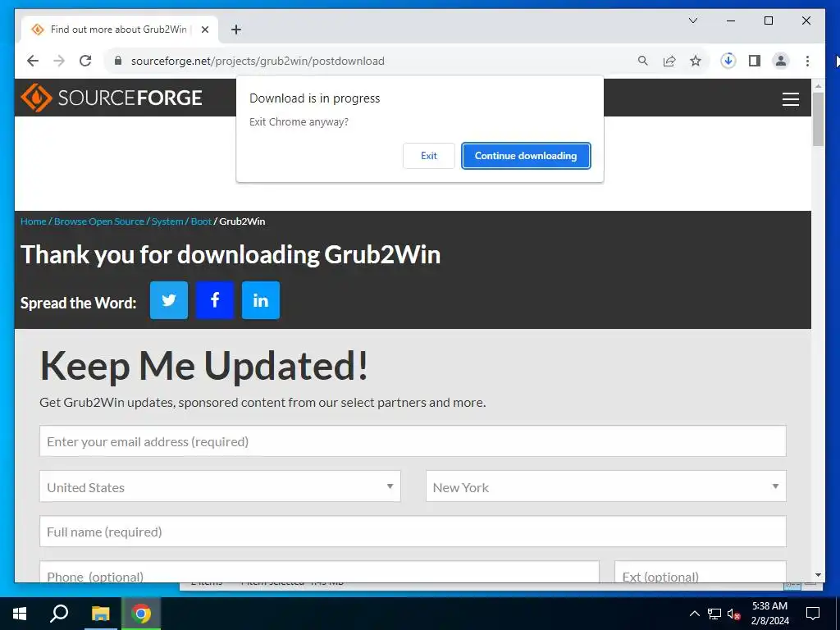Screen dimensions: 840x630
Task: Bookmark this page with the star icon
Action: (696, 61)
